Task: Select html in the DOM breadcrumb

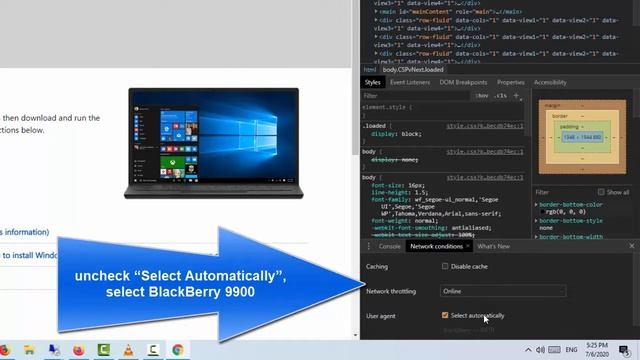Action: coord(369,70)
